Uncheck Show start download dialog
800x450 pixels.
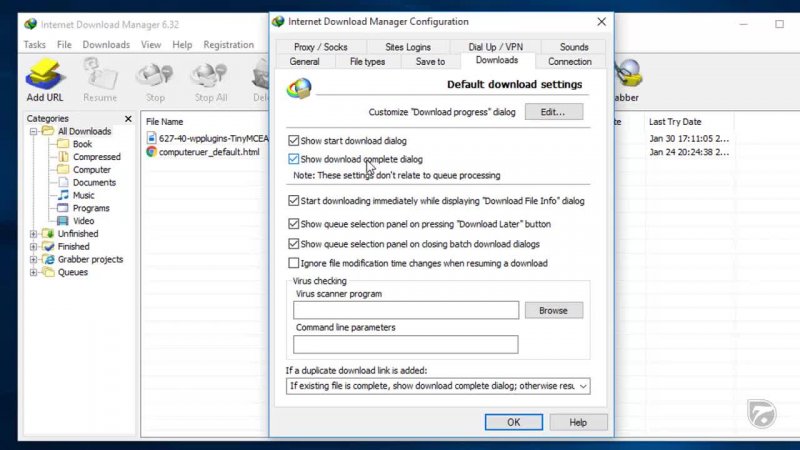pyautogui.click(x=293, y=141)
